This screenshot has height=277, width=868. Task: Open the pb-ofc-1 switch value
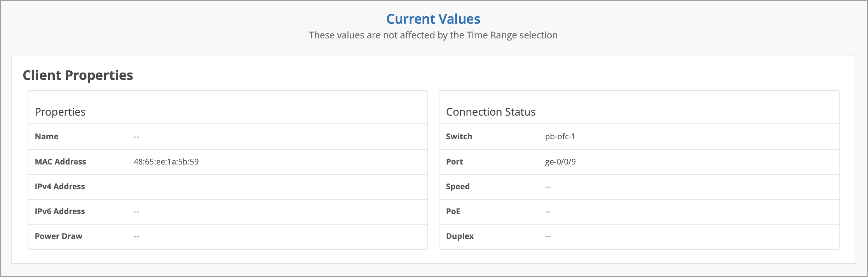point(560,137)
